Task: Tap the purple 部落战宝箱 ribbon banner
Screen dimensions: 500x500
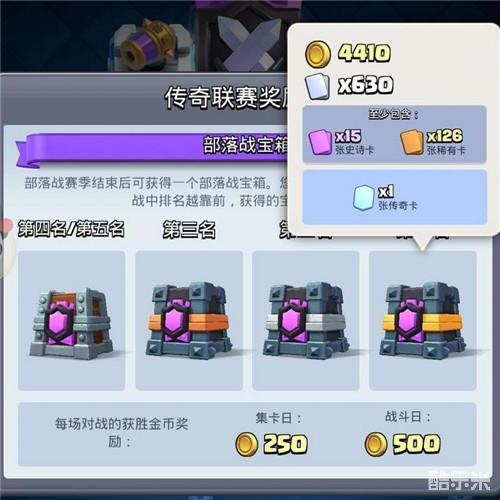Action: [x=152, y=148]
